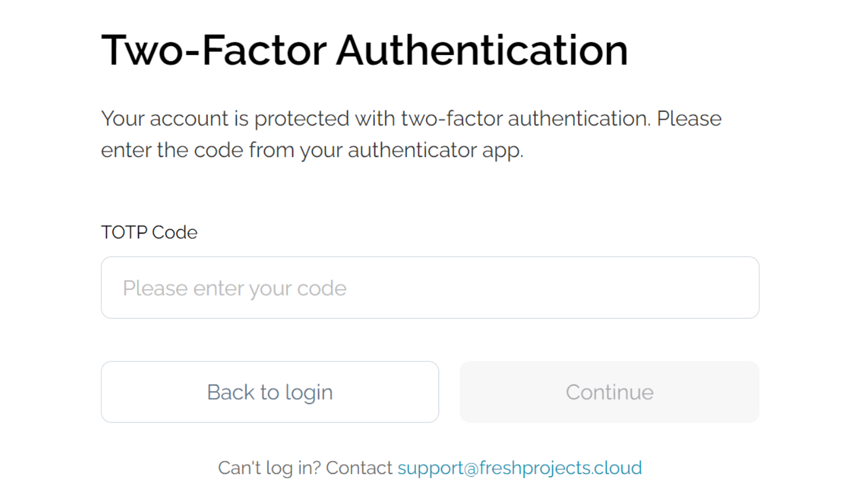Click the greyed-out Continue button
Screen dimensions: 868x497
pos(609,392)
